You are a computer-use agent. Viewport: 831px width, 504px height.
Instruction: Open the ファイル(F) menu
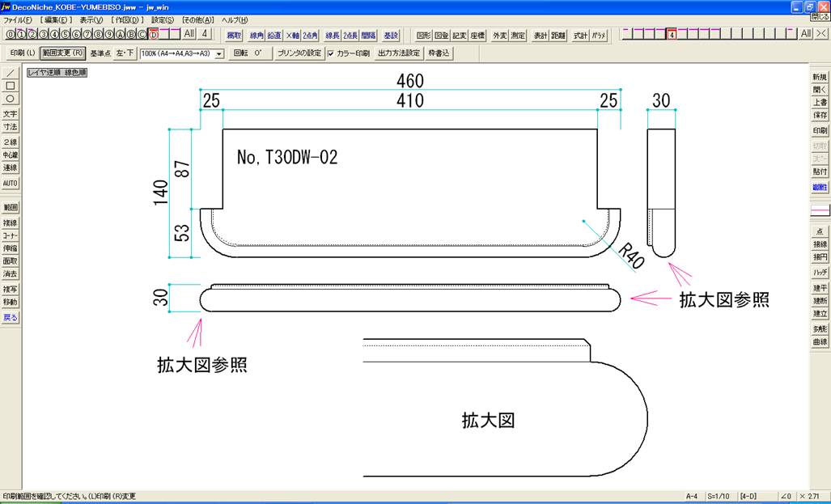(18, 20)
